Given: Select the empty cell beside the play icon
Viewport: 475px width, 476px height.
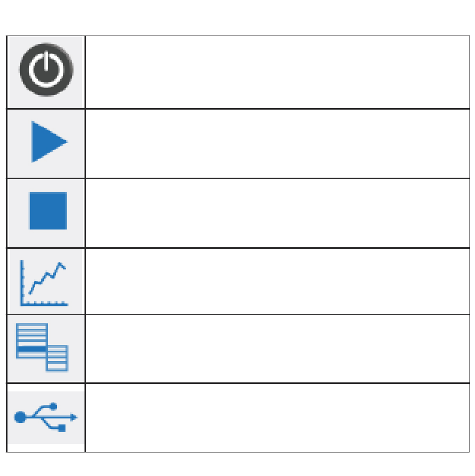Looking at the screenshot, I should [x=277, y=144].
